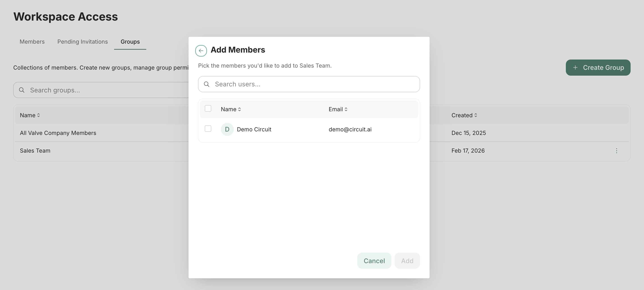The height and width of the screenshot is (290, 644).
Task: Click the D avatar for Demo Circuit
Action: (x=227, y=130)
